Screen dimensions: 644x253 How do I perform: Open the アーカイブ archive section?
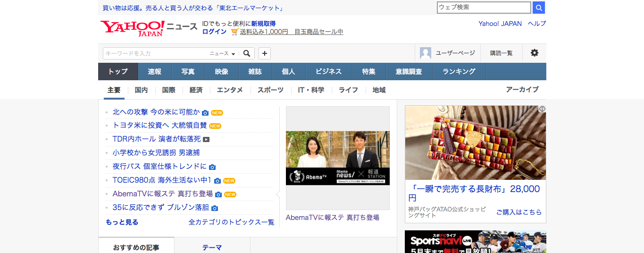click(x=522, y=90)
